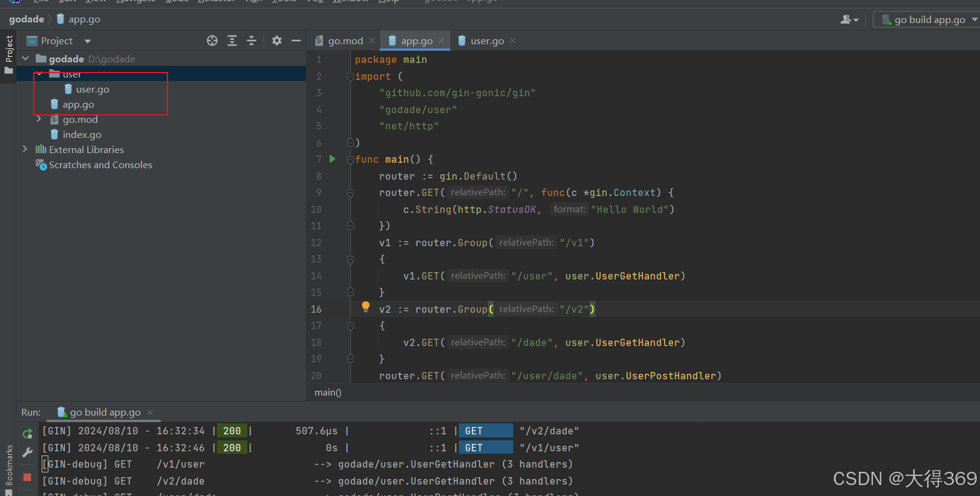Click line number 16 in the gutter
The width and height of the screenshot is (980, 496).
(x=316, y=309)
